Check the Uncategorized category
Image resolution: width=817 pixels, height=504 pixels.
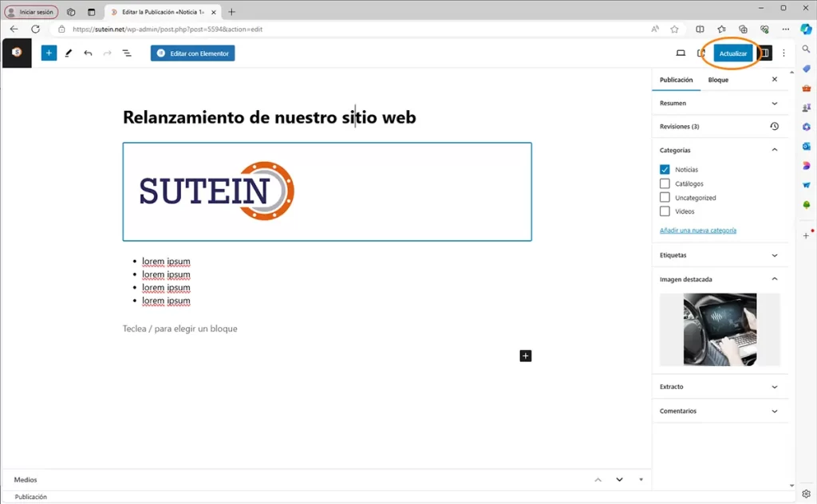coord(665,198)
